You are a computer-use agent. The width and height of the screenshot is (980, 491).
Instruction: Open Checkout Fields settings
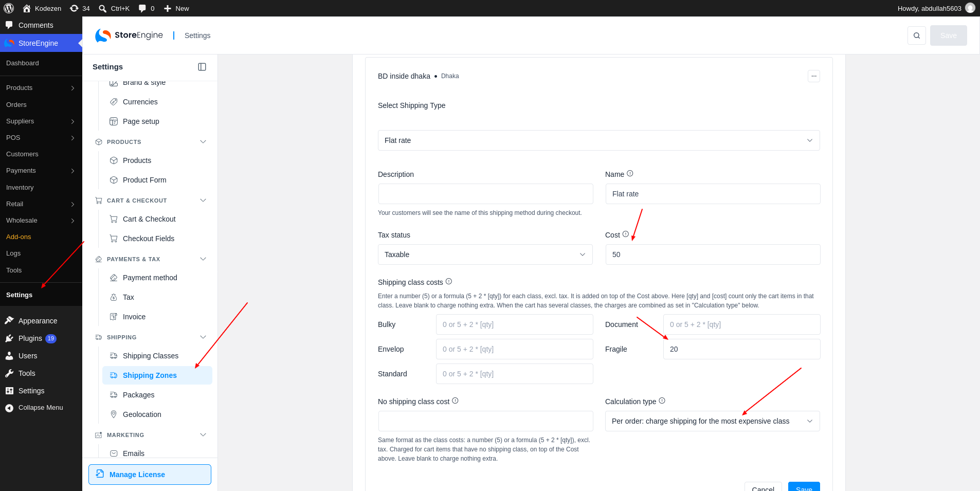[157, 239]
